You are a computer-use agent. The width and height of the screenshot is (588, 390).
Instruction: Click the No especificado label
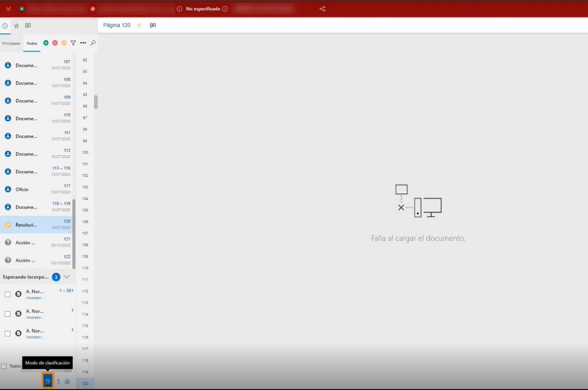pyautogui.click(x=203, y=9)
